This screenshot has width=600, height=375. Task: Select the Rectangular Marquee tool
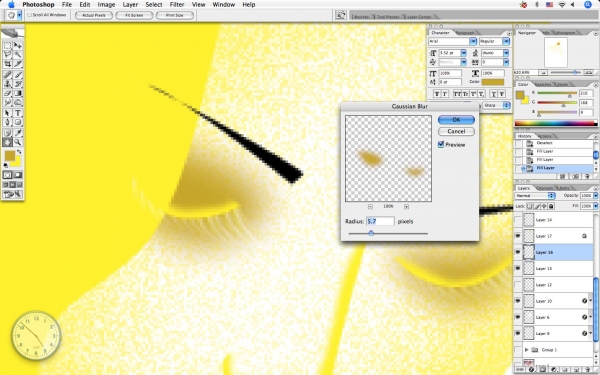click(x=7, y=45)
